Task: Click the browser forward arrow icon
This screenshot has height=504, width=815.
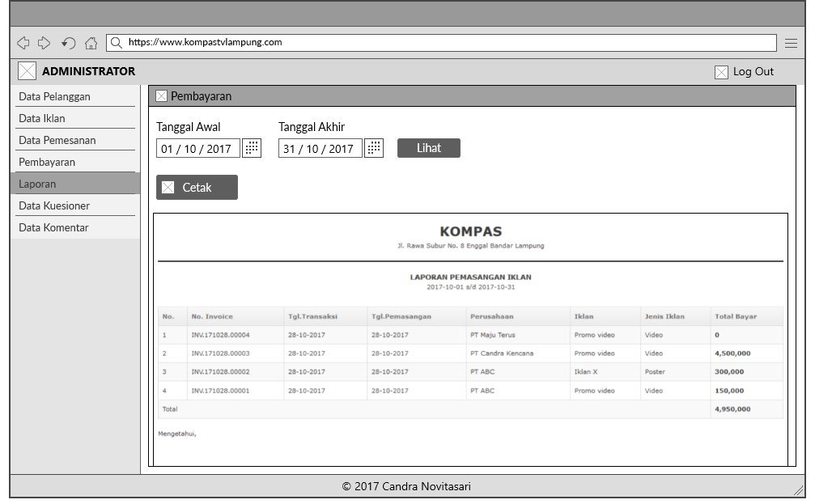Action: pyautogui.click(x=45, y=43)
